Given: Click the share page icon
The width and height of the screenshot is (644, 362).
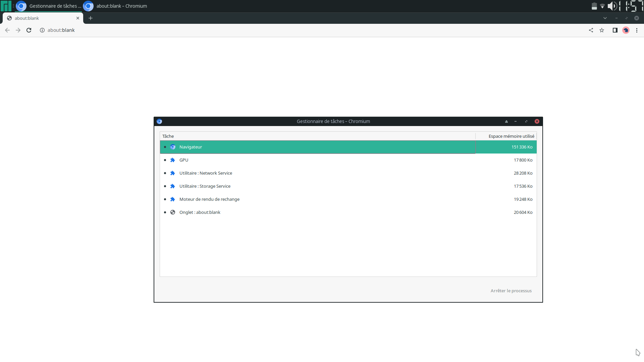Looking at the screenshot, I should click(x=591, y=30).
